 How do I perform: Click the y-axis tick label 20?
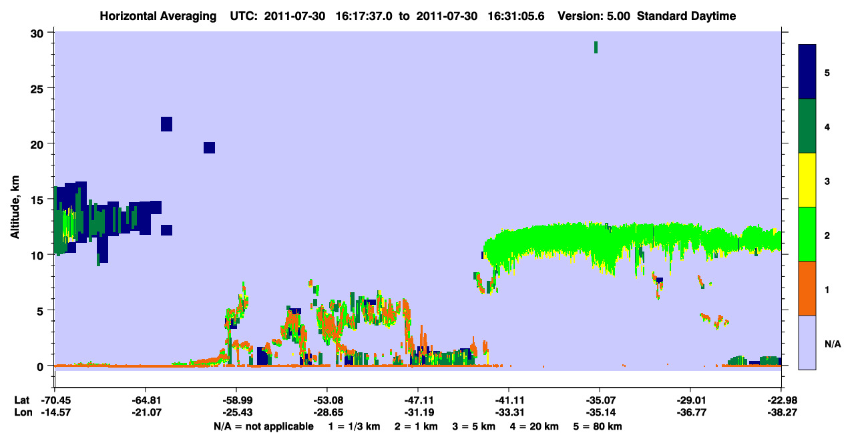[38, 143]
